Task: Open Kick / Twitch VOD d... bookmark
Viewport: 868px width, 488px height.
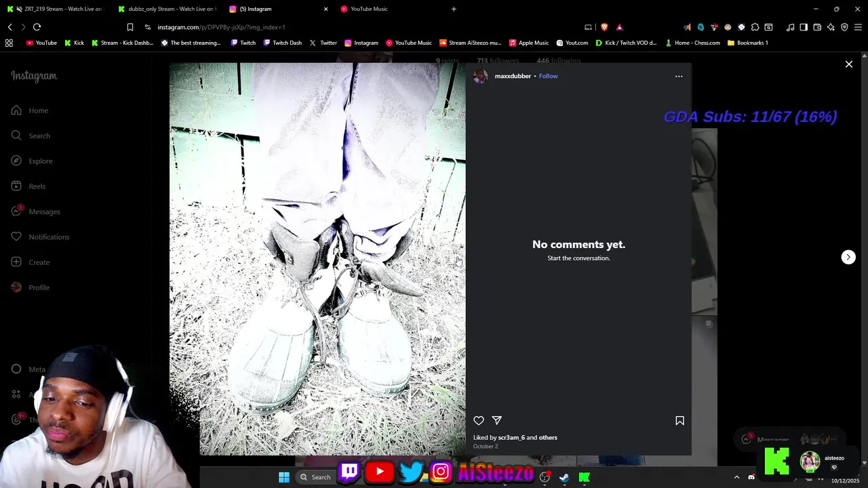Action: tap(626, 43)
